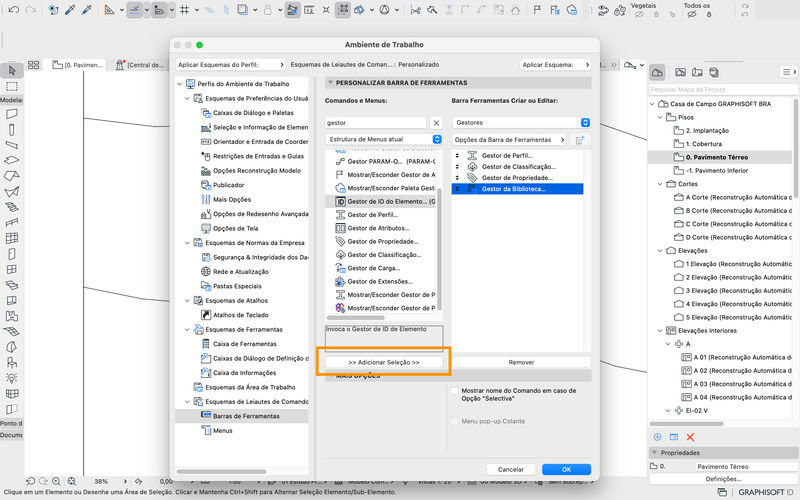This screenshot has height=500, width=800.
Task: Select the Curtain Wall grid tool
Action: tap(12, 238)
